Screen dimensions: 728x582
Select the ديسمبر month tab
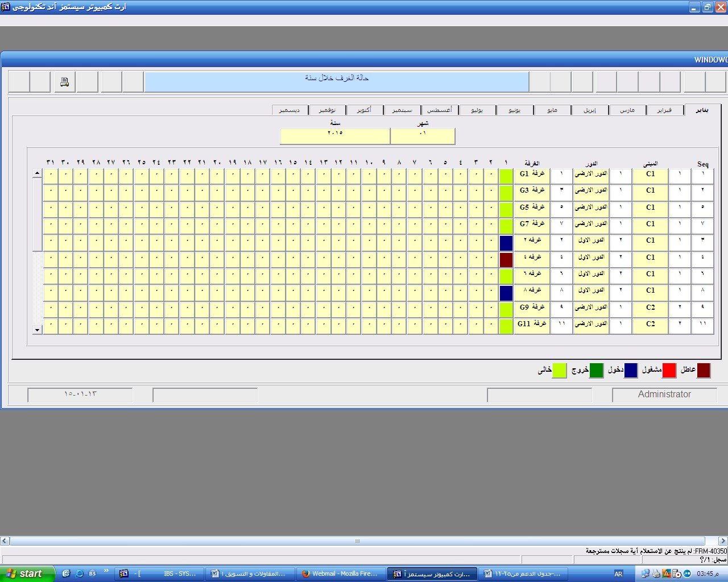289,110
